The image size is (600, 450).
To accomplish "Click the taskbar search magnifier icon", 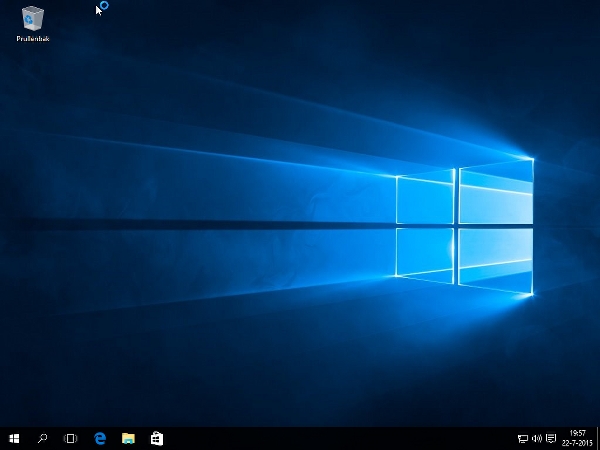I will 43,438.
